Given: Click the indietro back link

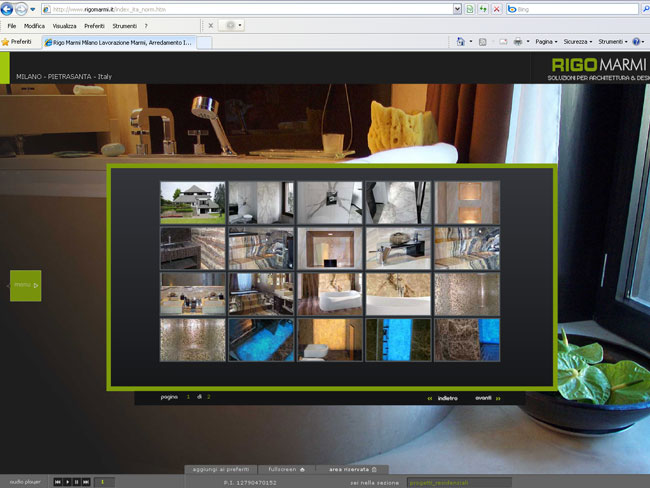Looking at the screenshot, I should point(443,398).
